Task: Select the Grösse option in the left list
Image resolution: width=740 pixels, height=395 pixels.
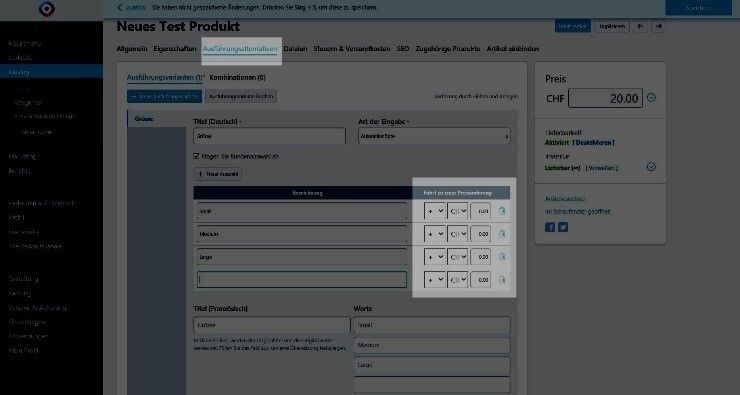Action: 157,119
